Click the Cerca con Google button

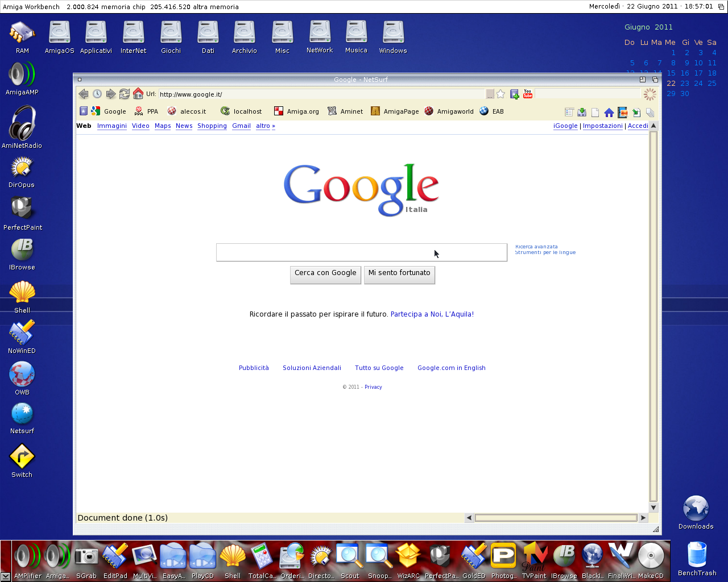[x=325, y=275]
